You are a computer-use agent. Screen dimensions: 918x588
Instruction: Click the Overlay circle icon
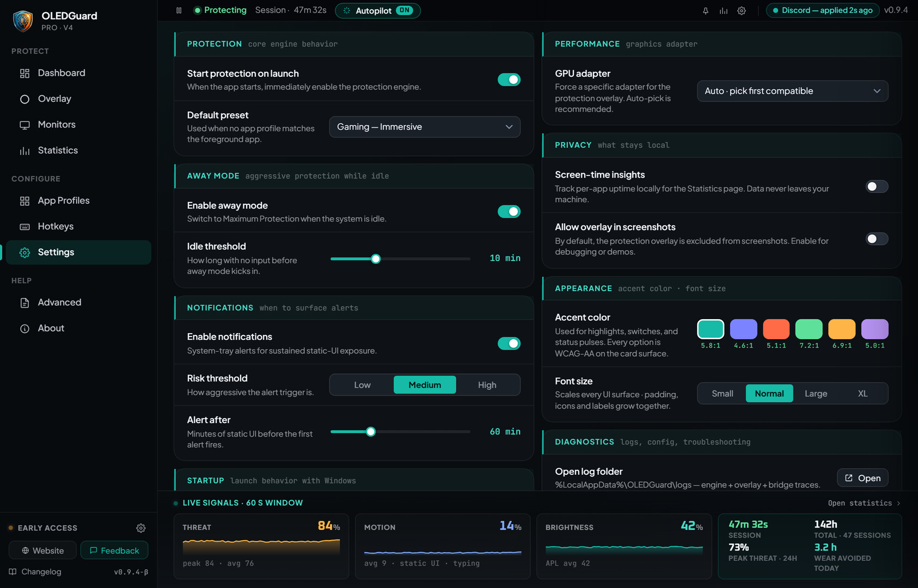[25, 99]
